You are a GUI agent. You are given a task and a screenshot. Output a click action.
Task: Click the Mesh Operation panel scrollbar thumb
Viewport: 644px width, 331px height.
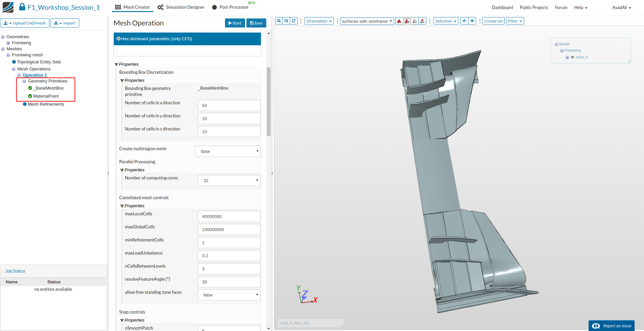point(269,101)
